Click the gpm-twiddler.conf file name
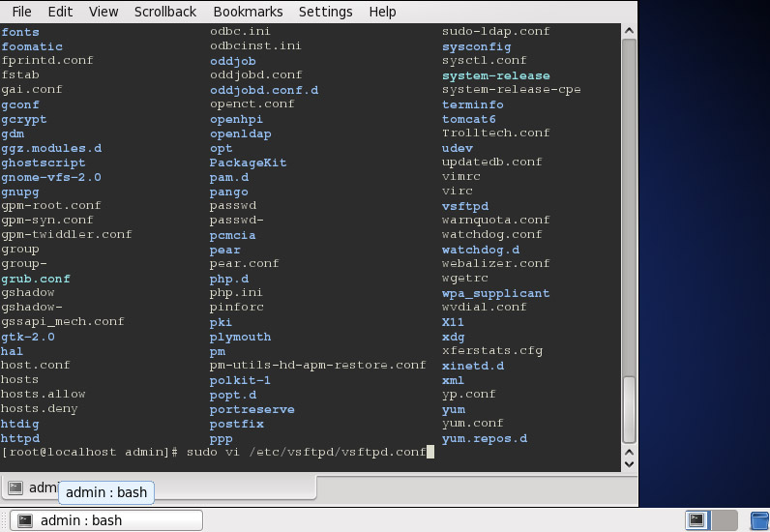 [67, 234]
